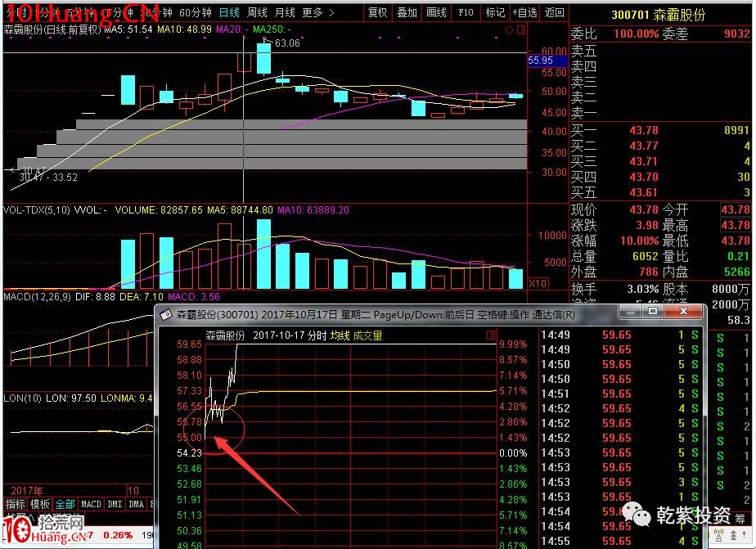The height and width of the screenshot is (549, 756).
Task: Switch to the 月线 monthly tab
Action: tap(285, 12)
